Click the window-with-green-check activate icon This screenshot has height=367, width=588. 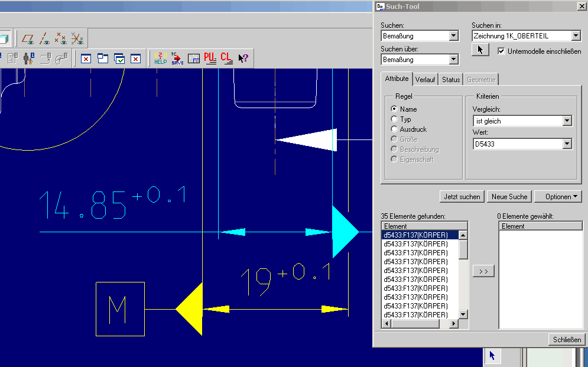point(119,59)
